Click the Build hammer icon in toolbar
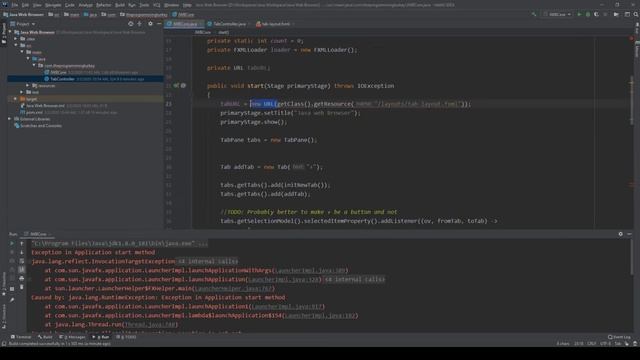The image size is (640, 360). [x=534, y=14]
